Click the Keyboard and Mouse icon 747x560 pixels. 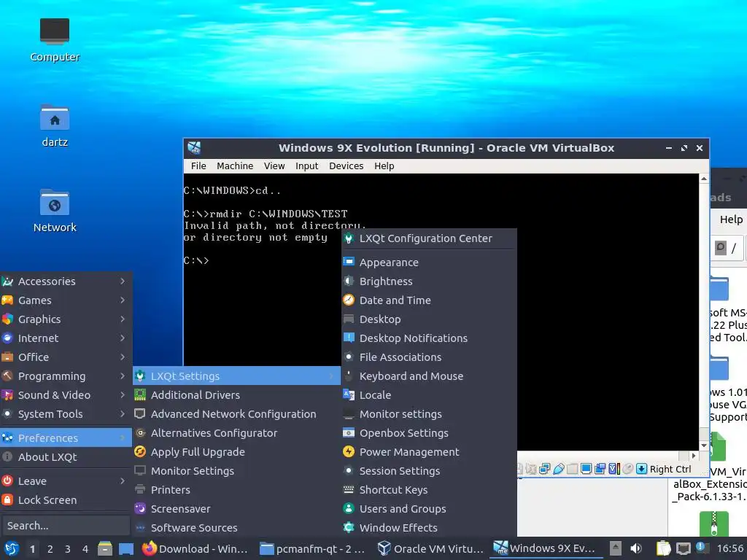(349, 376)
